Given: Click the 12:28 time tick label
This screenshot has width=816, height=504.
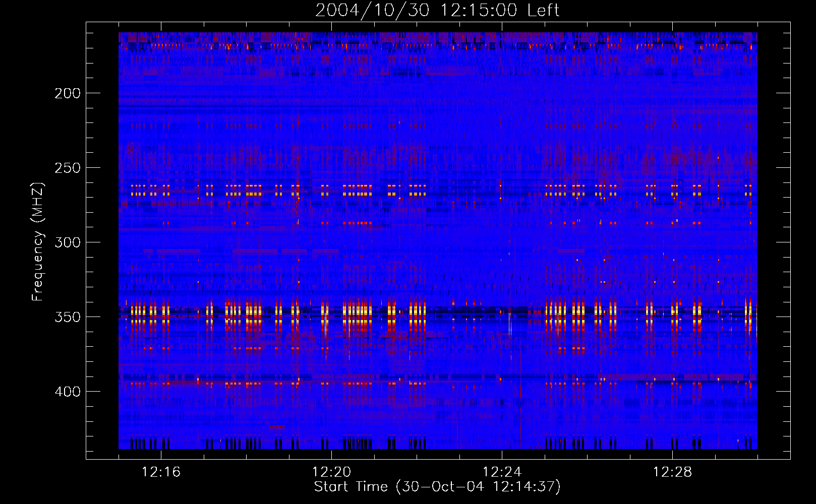Looking at the screenshot, I should click(x=672, y=472).
